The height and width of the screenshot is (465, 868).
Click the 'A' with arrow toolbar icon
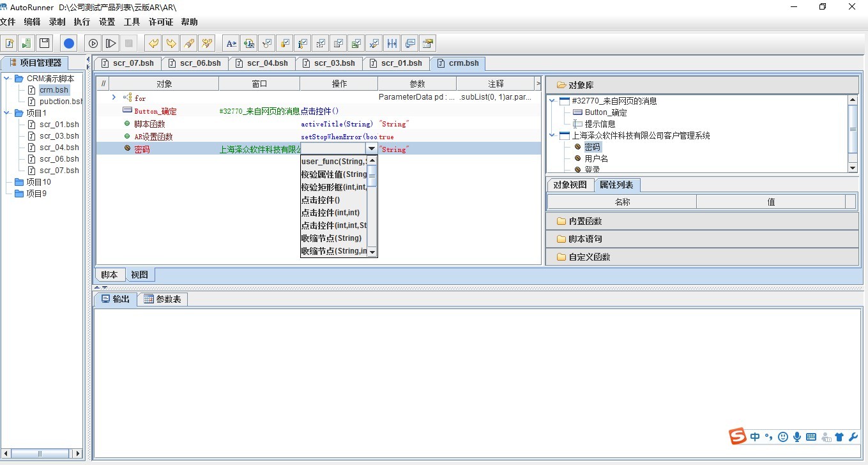point(231,43)
